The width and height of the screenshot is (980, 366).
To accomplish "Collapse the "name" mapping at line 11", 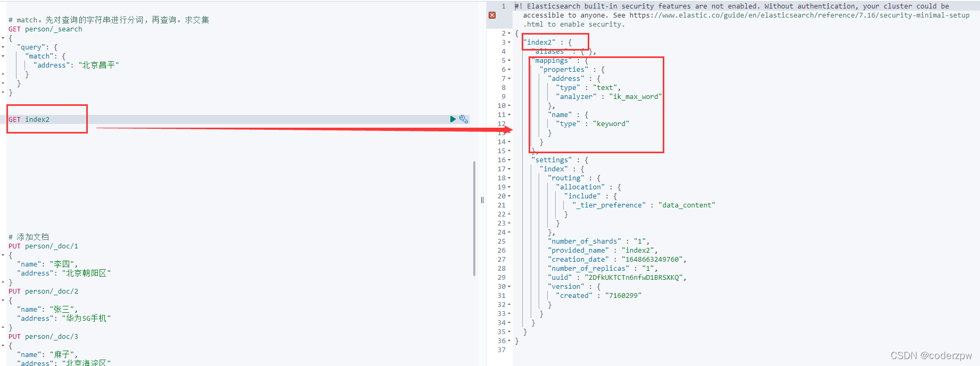I will click(x=509, y=115).
